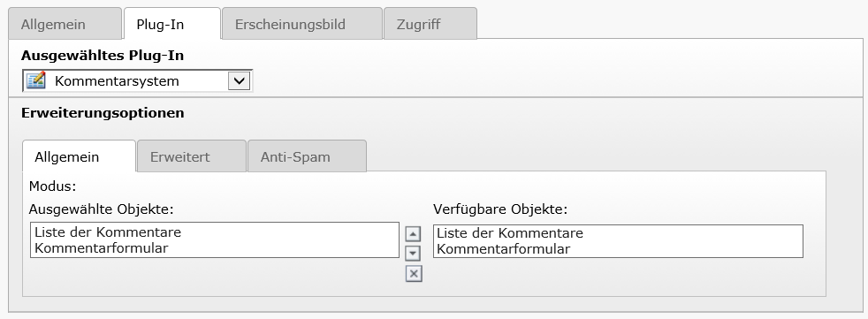The height and width of the screenshot is (319, 868).
Task: Click the Kommentarsystem plug-in icon
Action: tap(36, 80)
